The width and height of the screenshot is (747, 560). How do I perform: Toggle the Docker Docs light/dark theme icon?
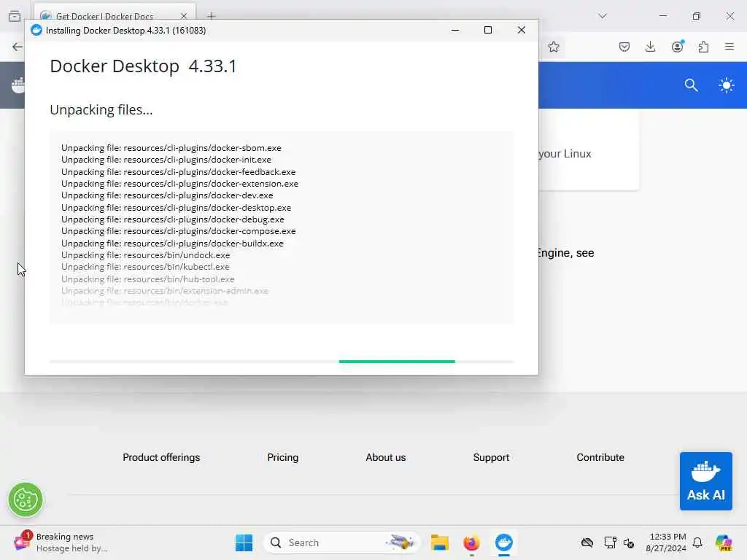point(726,86)
